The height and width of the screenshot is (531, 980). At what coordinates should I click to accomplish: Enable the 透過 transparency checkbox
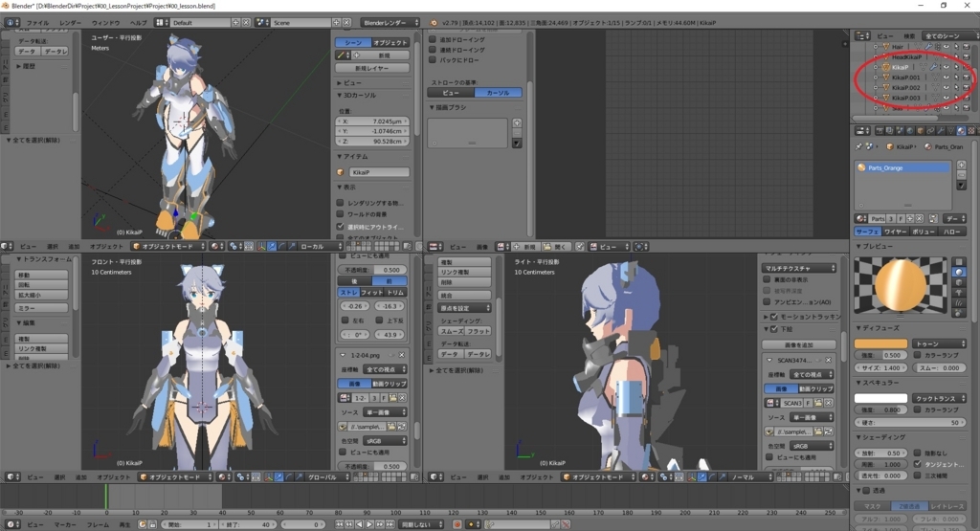pyautogui.click(x=866, y=491)
